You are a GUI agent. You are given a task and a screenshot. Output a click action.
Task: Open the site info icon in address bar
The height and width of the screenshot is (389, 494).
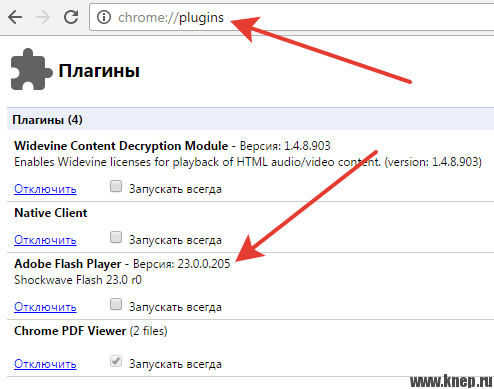click(104, 17)
